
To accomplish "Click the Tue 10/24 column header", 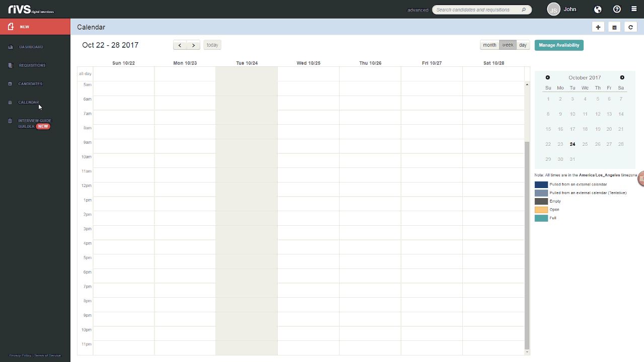I will [x=247, y=63].
